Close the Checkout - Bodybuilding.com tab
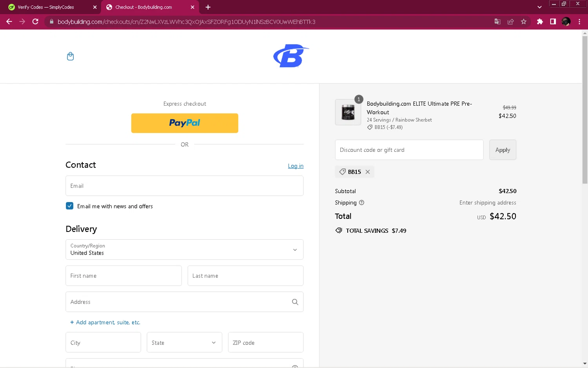This screenshot has width=588, height=368. point(192,7)
